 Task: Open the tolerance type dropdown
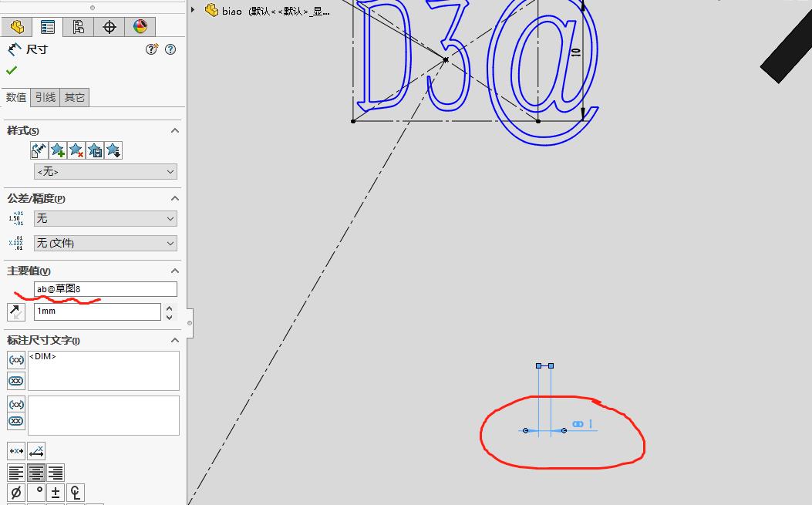(x=105, y=219)
